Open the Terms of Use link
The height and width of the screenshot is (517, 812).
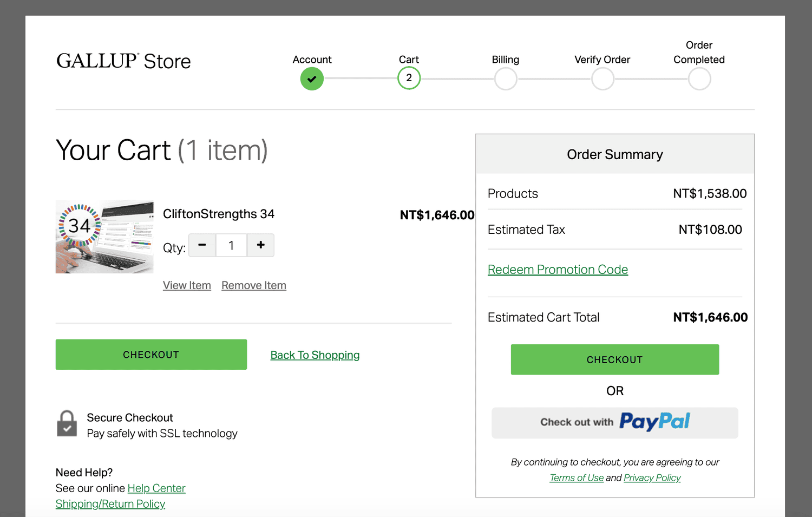pyautogui.click(x=577, y=477)
